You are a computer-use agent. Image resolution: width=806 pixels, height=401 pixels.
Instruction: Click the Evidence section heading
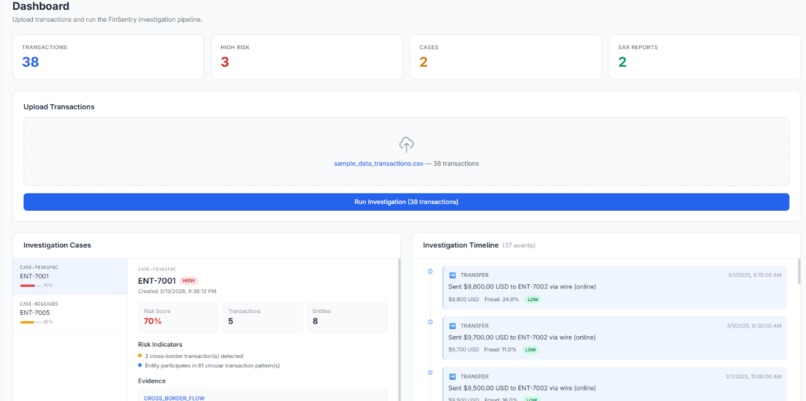coord(152,381)
